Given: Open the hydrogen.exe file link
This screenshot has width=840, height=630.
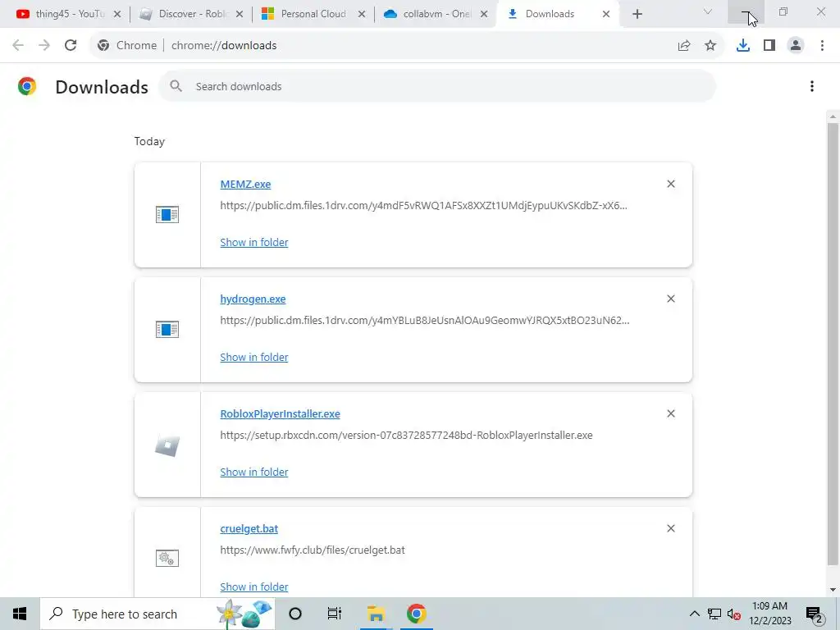Looking at the screenshot, I should [x=253, y=299].
